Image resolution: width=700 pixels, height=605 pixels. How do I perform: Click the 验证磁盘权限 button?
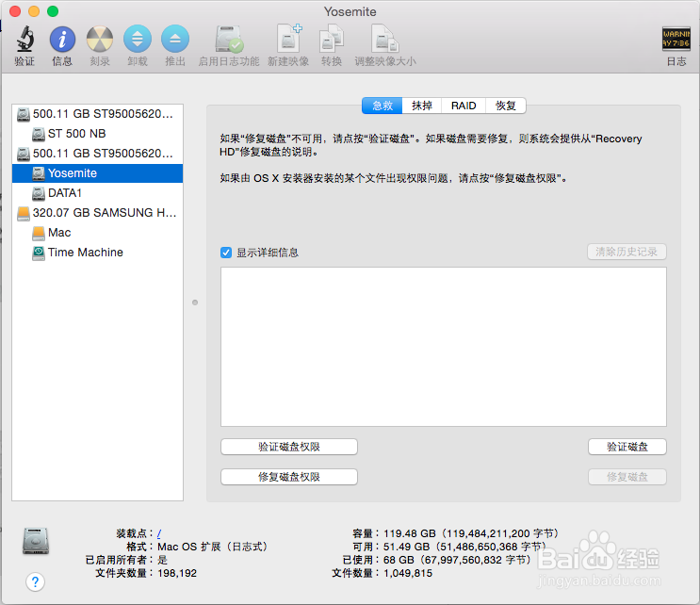click(289, 447)
